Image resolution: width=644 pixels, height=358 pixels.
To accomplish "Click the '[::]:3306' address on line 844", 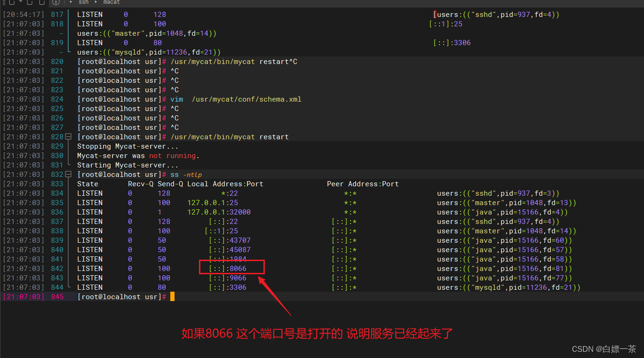I will coord(228,287).
